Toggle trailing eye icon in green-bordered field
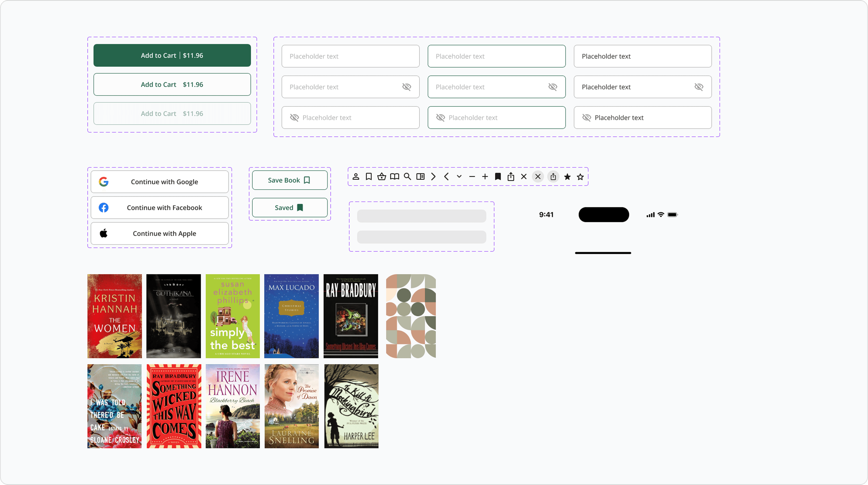 pyautogui.click(x=553, y=87)
